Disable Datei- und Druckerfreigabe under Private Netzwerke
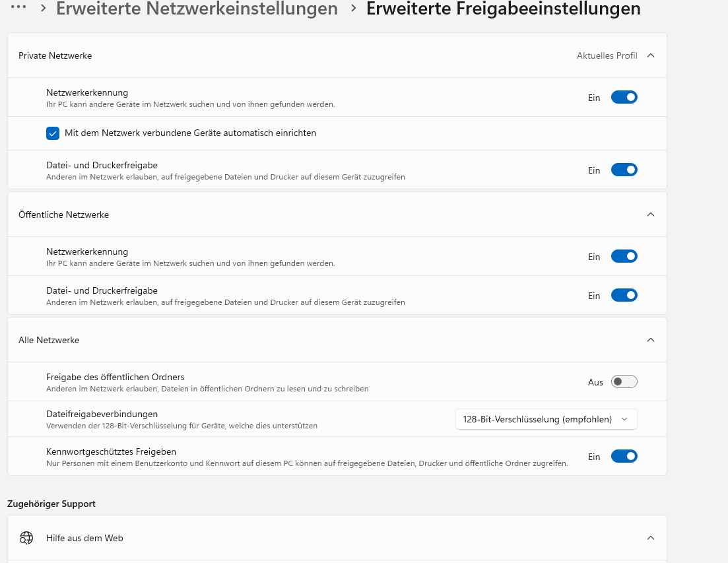This screenshot has height=563, width=728. pos(624,170)
